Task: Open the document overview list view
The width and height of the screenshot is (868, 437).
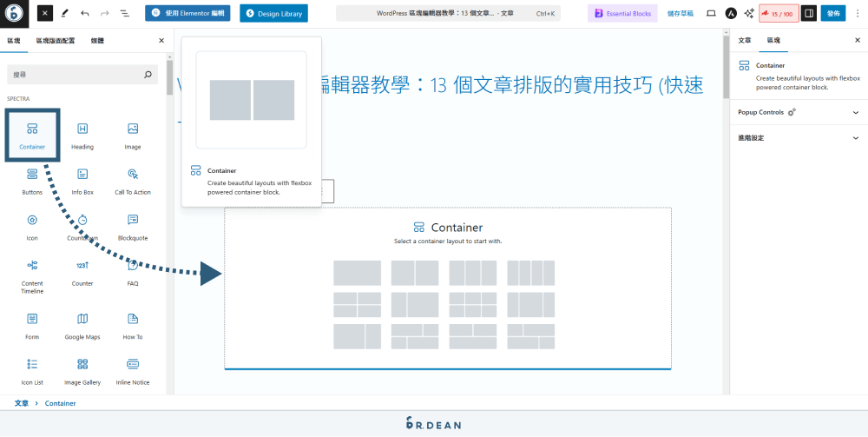Action: (x=124, y=13)
